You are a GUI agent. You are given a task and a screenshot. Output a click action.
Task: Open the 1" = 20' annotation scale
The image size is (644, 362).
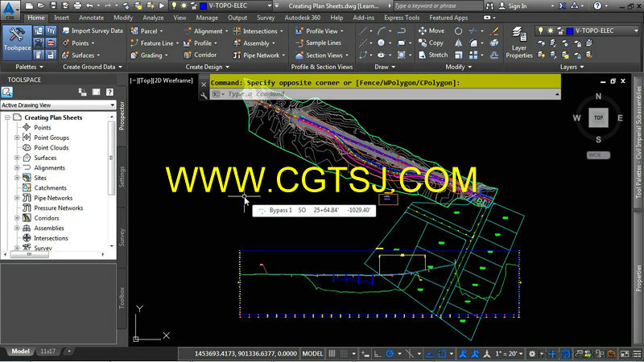(x=509, y=353)
